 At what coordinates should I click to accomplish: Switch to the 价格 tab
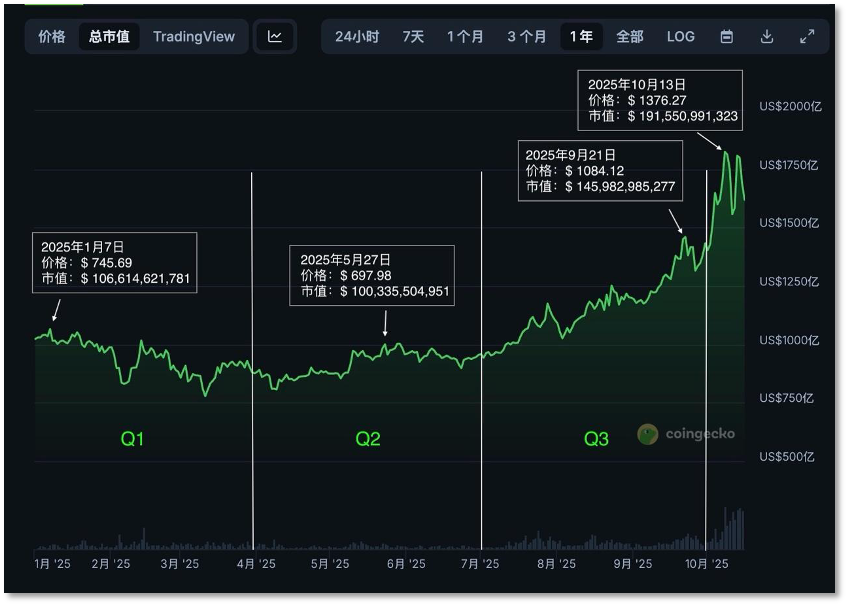[52, 37]
